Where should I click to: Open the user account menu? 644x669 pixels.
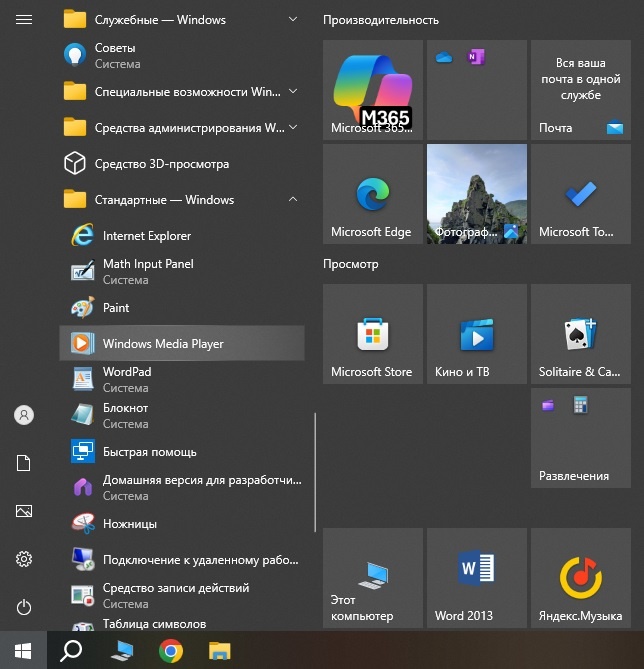(x=24, y=415)
